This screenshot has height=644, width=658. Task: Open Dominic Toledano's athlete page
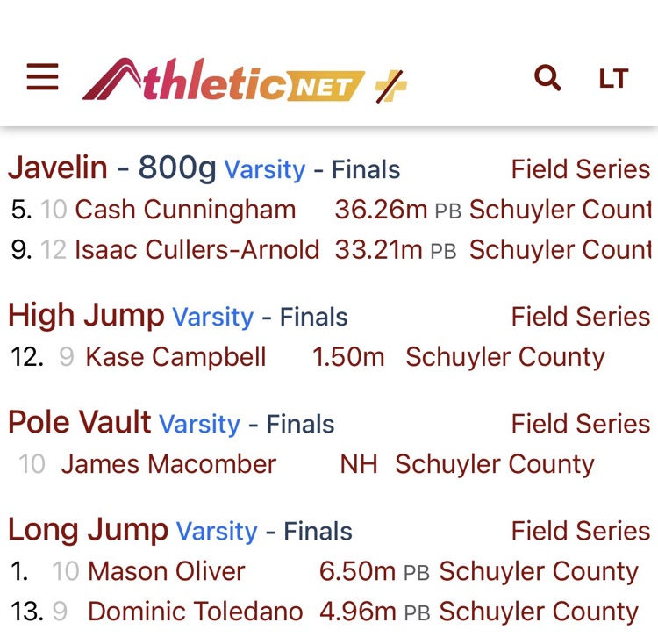tap(196, 612)
